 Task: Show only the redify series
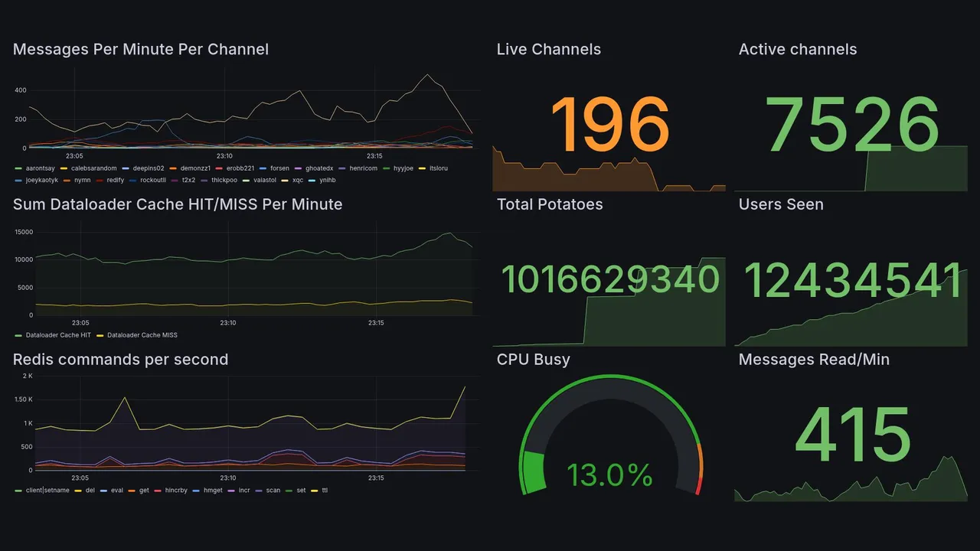coord(115,180)
